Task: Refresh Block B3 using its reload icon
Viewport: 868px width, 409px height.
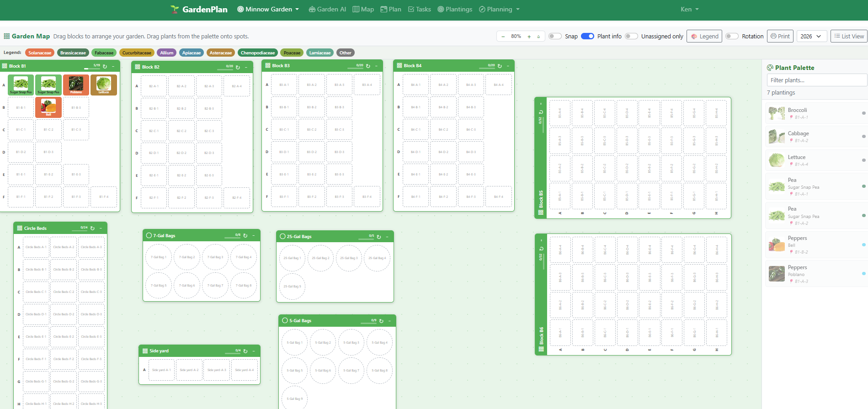Action: [368, 66]
